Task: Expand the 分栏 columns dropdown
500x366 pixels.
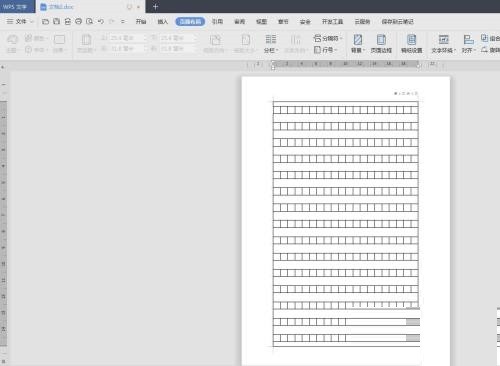Action: point(271,43)
